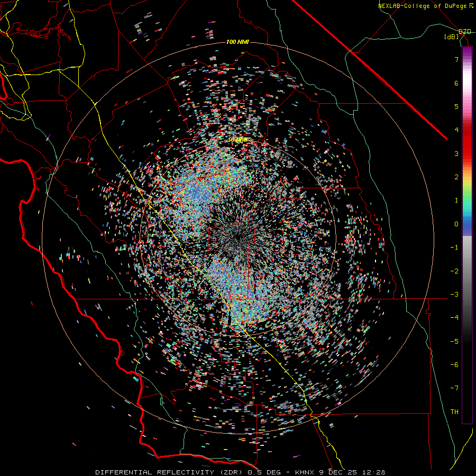The image size is (476, 476).
Task: Click the BZD label above the color scale
Action: coord(465,32)
